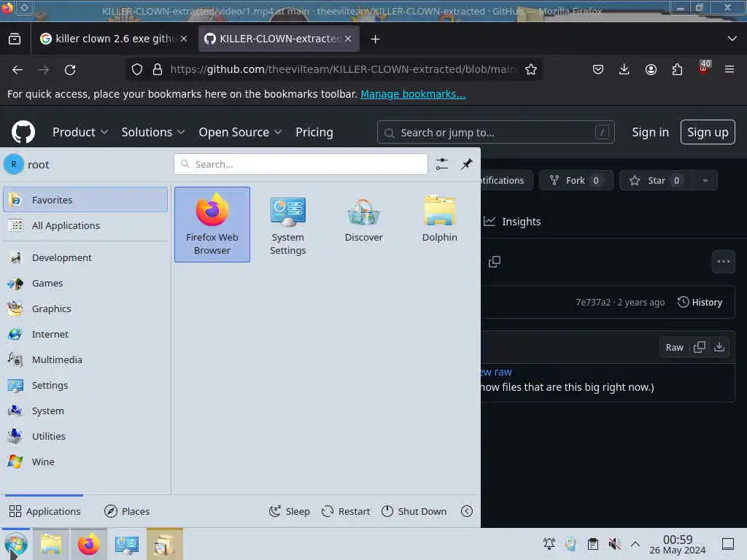Viewport: 747px width, 560px height.
Task: Click the Firefox taskbar icon
Action: (x=88, y=544)
